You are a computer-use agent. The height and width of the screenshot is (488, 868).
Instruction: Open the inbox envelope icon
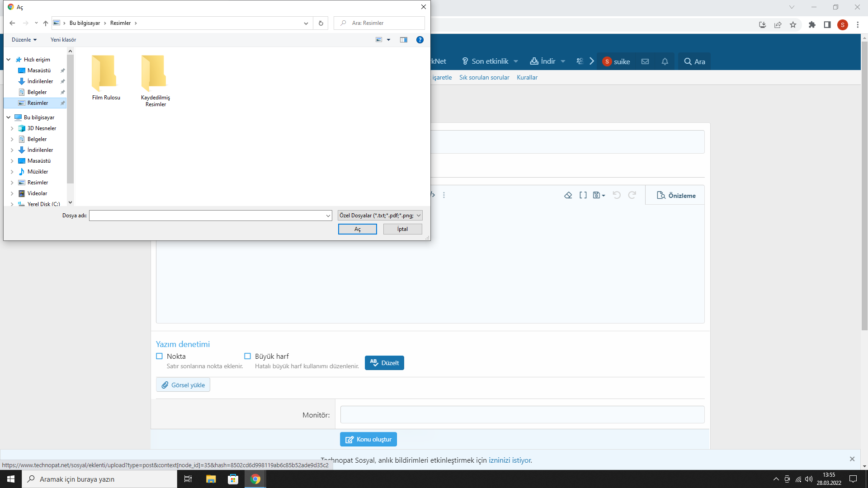(645, 61)
